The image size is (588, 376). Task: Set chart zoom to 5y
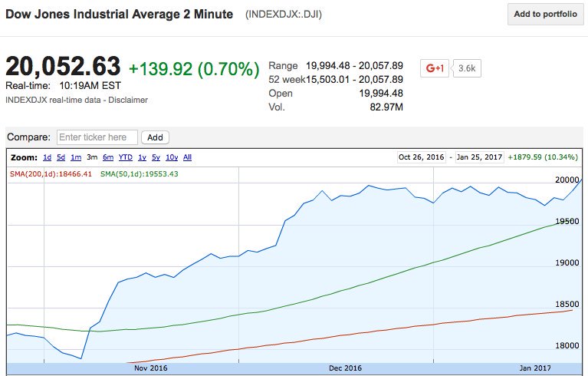point(156,157)
